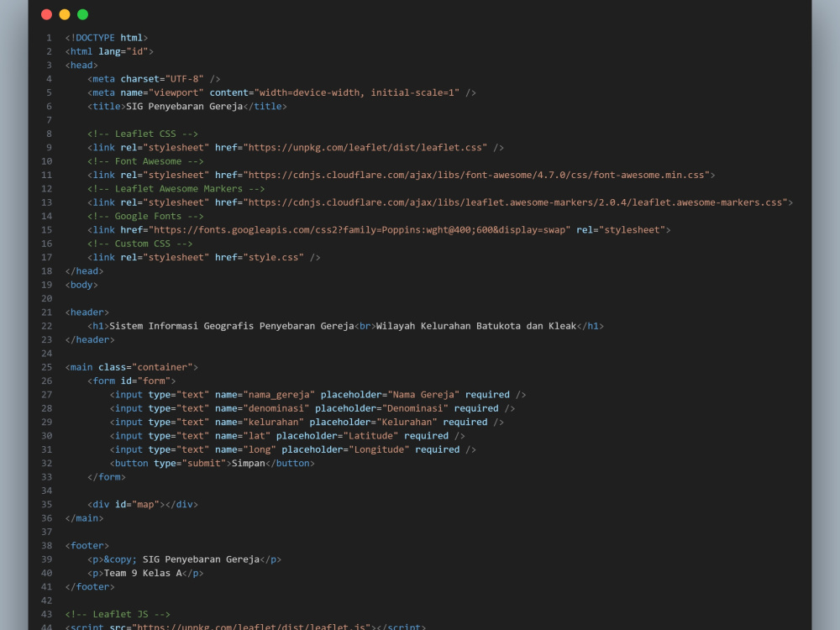
Task: Click the unpkg leaflet.css URL
Action: point(365,147)
